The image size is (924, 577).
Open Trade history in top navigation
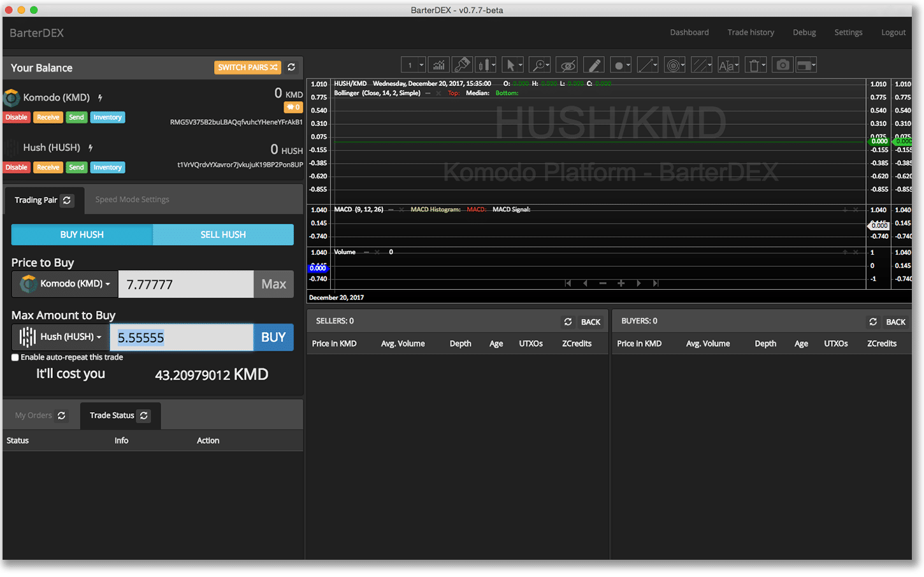point(751,32)
